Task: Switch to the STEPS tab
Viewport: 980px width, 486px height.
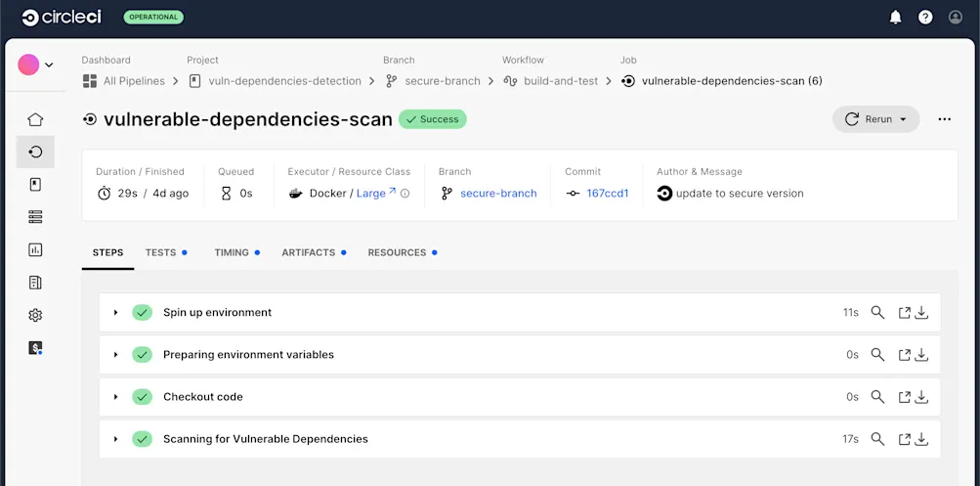Action: (x=107, y=252)
